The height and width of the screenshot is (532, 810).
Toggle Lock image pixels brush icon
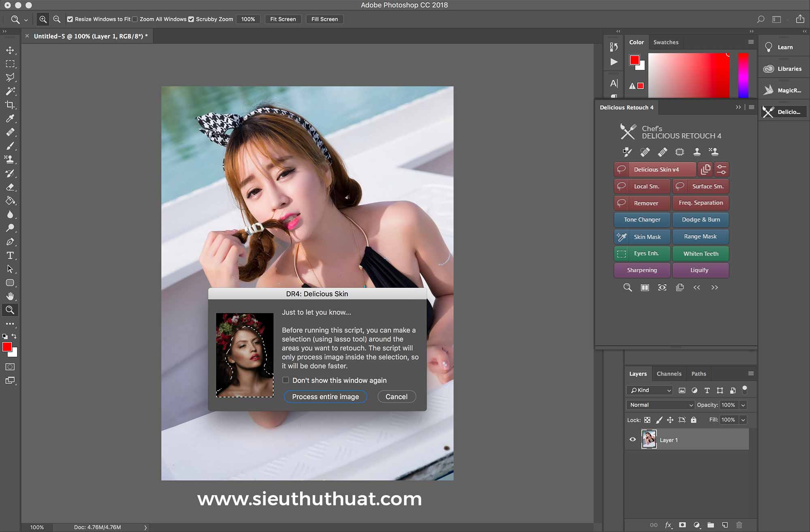pos(659,420)
